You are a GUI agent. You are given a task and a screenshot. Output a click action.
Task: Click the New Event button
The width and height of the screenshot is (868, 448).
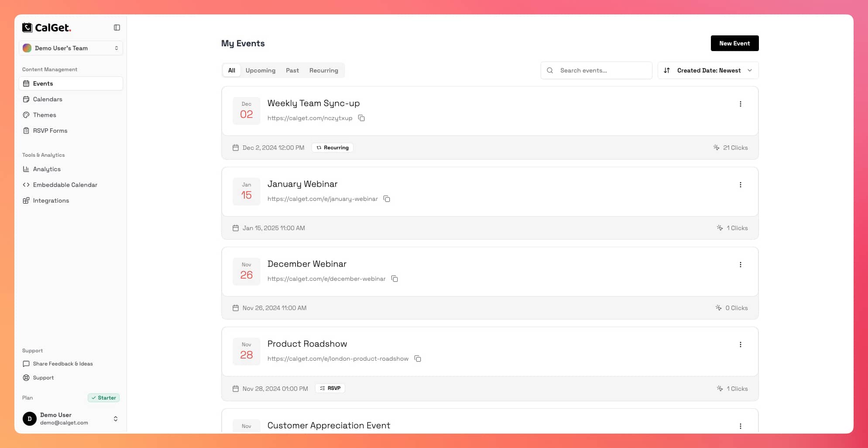click(734, 43)
